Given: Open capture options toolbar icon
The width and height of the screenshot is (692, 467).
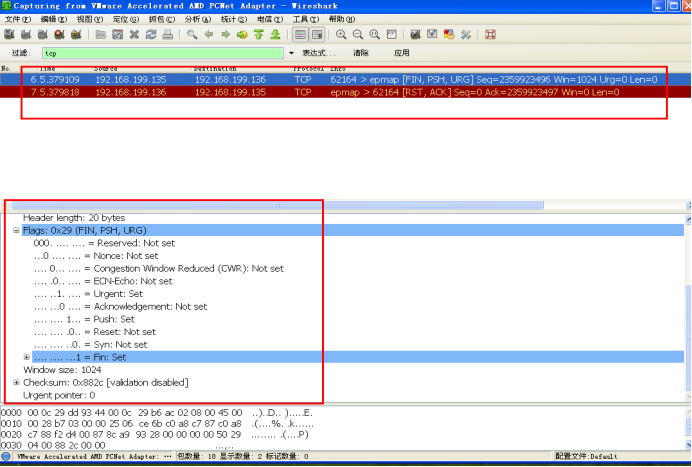Looking at the screenshot, I should coord(26,34).
